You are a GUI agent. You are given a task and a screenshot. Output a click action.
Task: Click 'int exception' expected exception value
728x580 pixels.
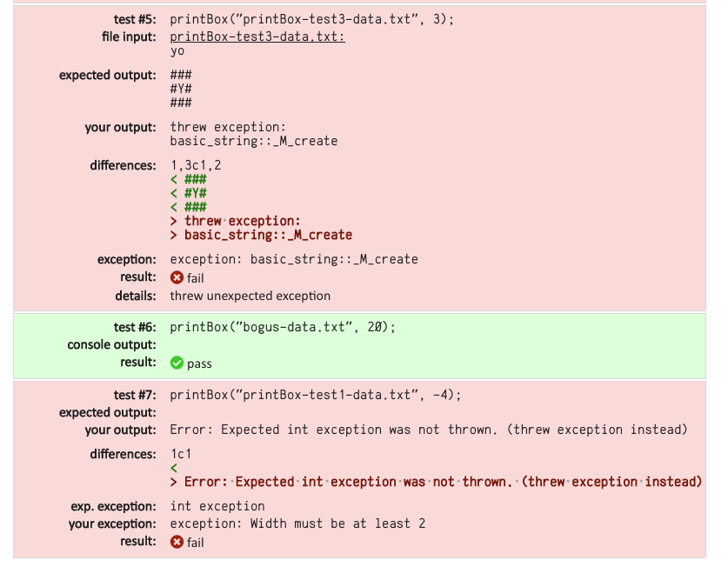point(217,506)
